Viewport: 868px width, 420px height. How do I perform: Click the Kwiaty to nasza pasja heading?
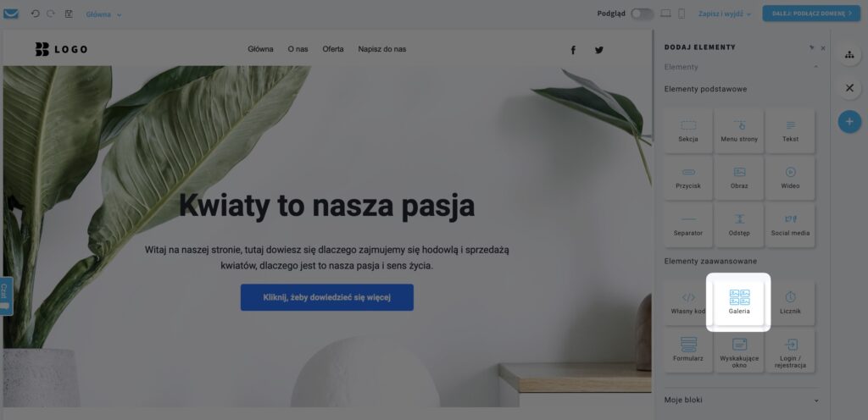coord(326,205)
